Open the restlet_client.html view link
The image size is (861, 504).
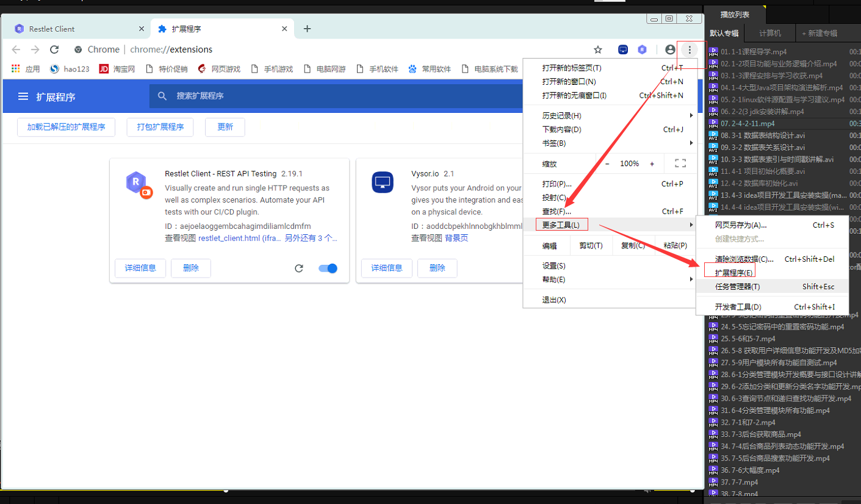coord(239,238)
